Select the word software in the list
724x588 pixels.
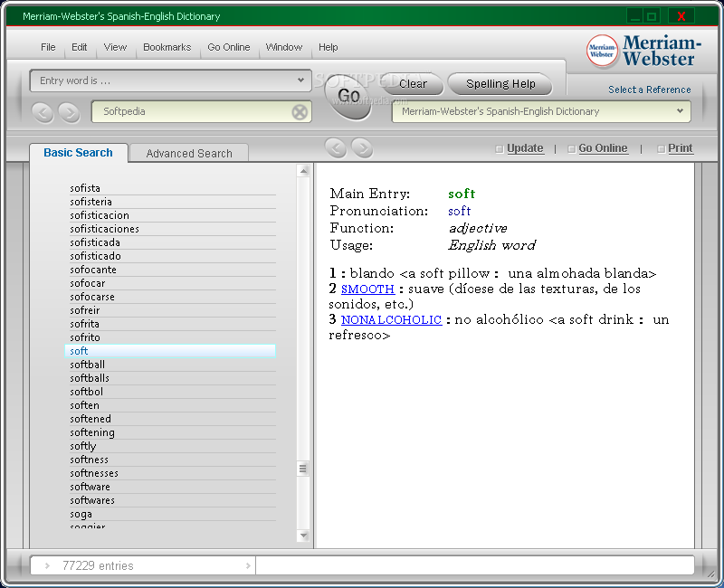173,487
